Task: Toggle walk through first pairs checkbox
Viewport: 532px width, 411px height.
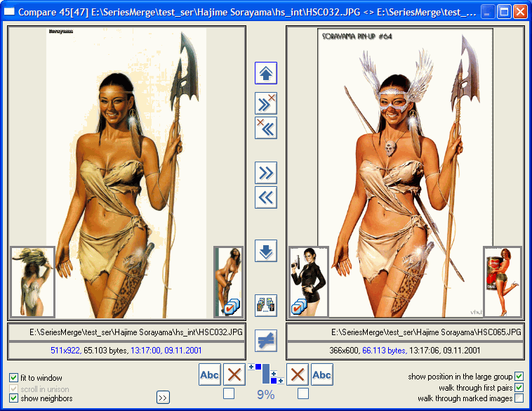Action: (519, 387)
